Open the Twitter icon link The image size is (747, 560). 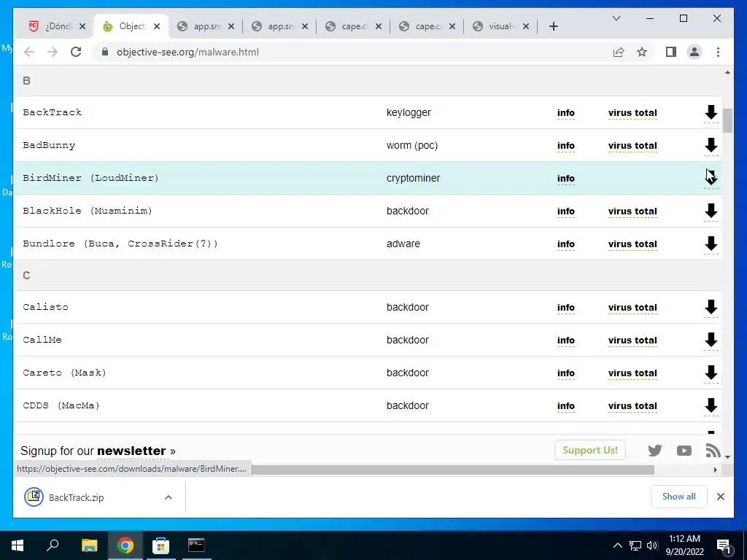[655, 450]
